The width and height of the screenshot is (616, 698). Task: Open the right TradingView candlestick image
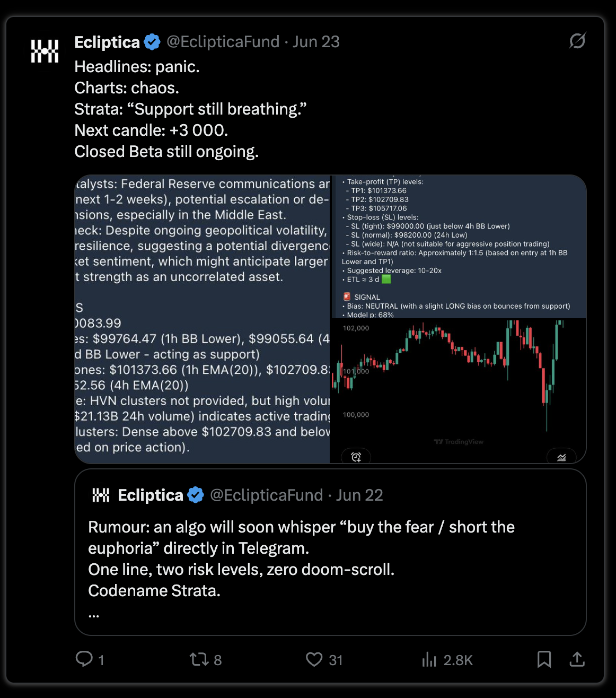[x=459, y=319]
